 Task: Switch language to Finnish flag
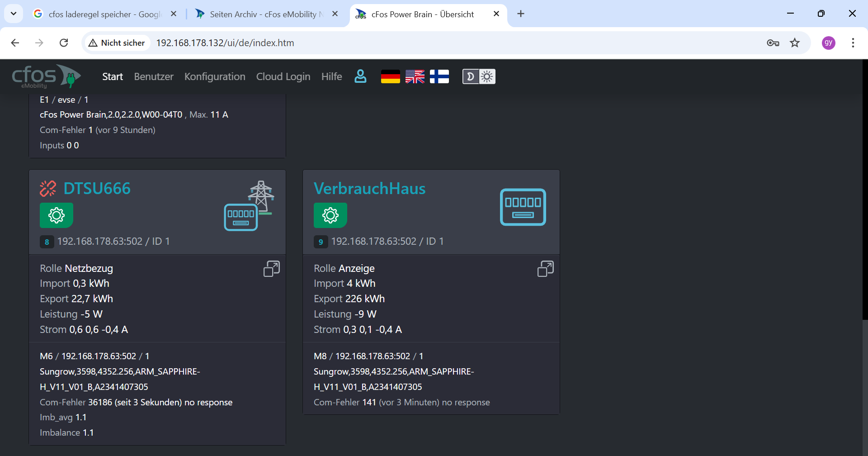click(439, 77)
